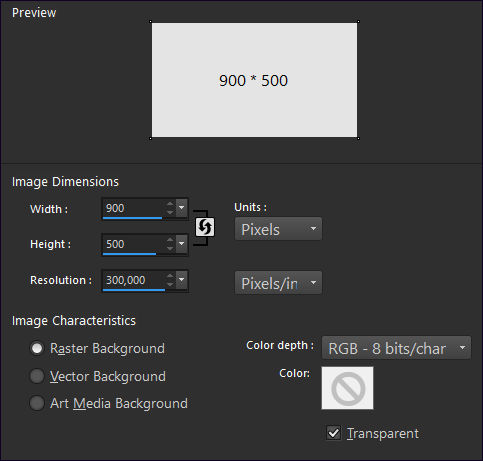The height and width of the screenshot is (461, 483).
Task: Click the Width increase arrow
Action: [x=170, y=204]
